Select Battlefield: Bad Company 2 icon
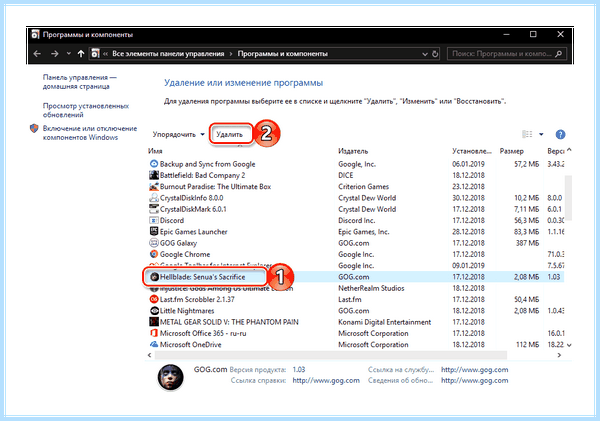This screenshot has width=600, height=421. pos(154,175)
